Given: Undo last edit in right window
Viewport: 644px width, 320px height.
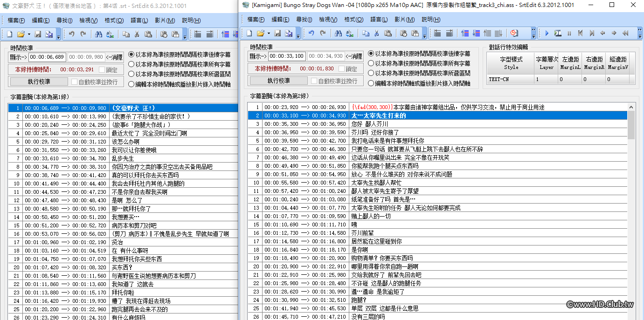Looking at the screenshot, I should [x=312, y=33].
